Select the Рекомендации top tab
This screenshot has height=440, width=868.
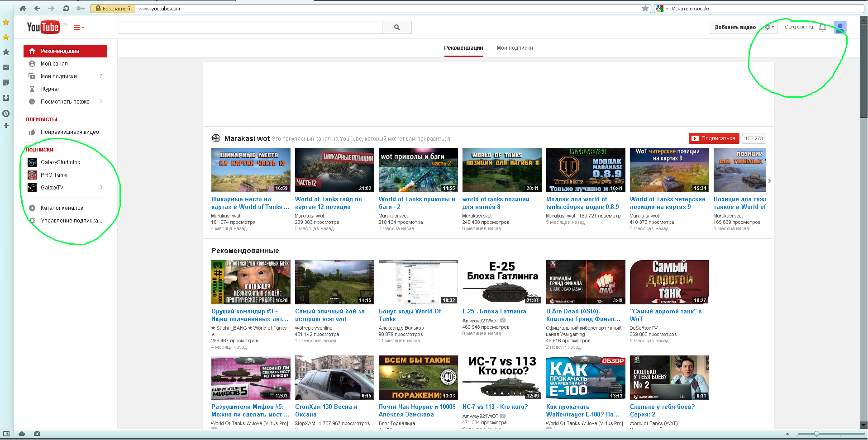pyautogui.click(x=463, y=48)
